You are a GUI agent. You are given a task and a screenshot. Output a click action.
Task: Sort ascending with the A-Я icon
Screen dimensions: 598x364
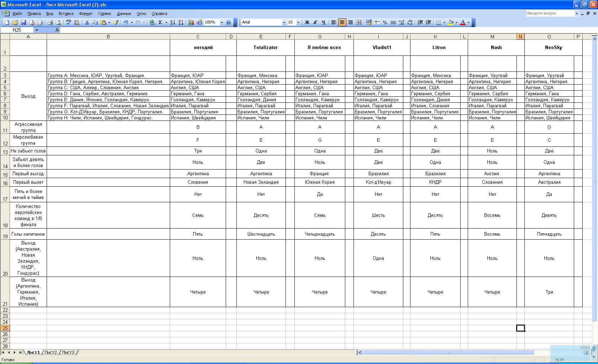[x=172, y=22]
